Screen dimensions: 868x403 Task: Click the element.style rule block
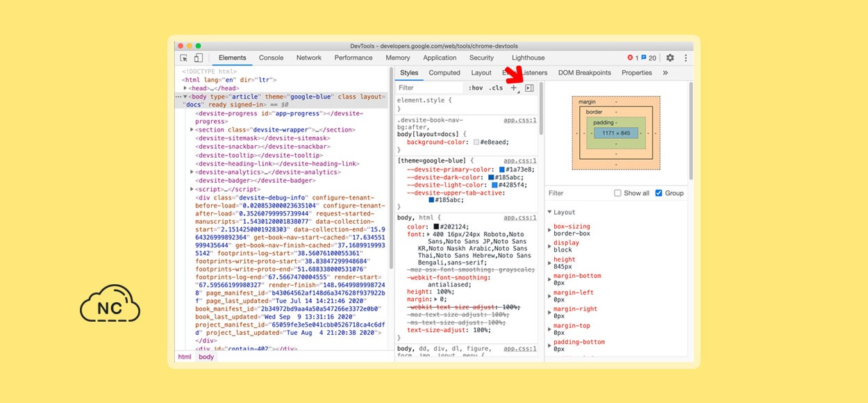467,104
